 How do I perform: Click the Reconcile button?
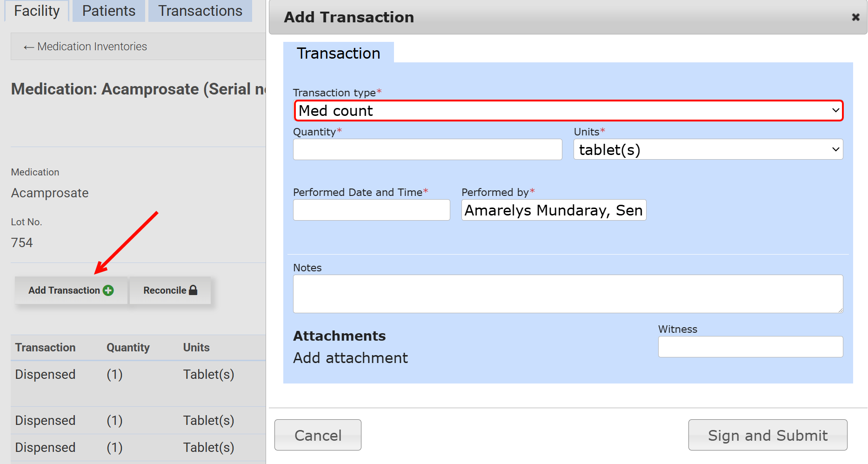coord(170,290)
